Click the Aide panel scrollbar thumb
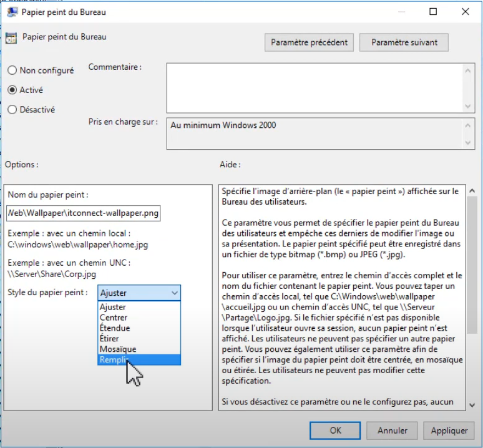 click(472, 265)
